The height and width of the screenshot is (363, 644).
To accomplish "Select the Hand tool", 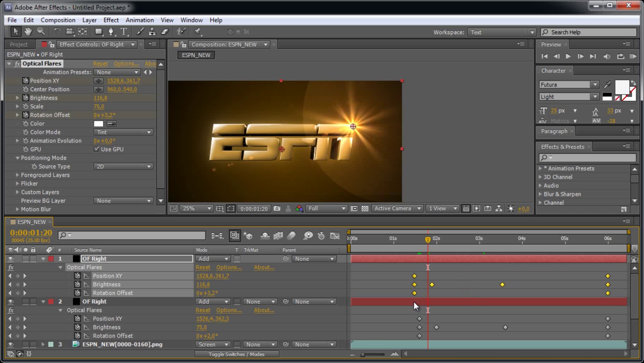I will 28,31.
